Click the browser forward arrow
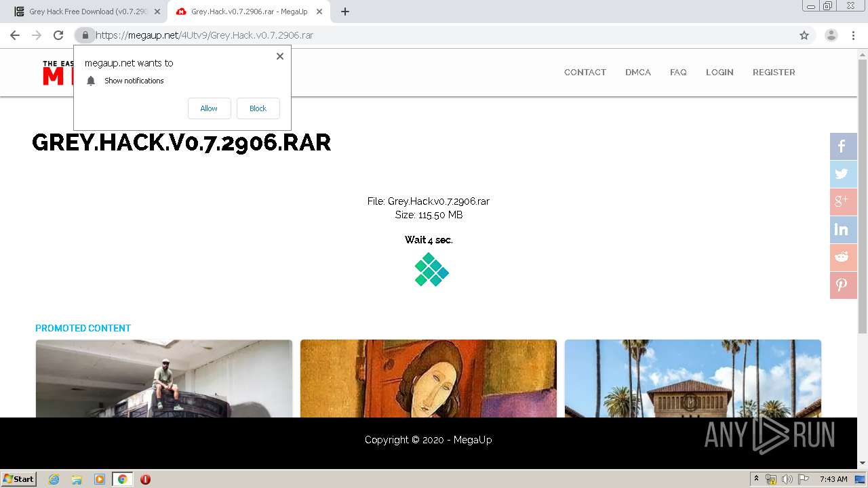This screenshot has height=488, width=868. pos(37,35)
